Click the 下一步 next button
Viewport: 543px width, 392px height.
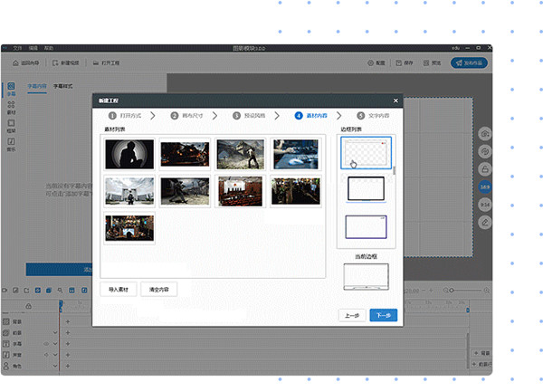click(382, 315)
